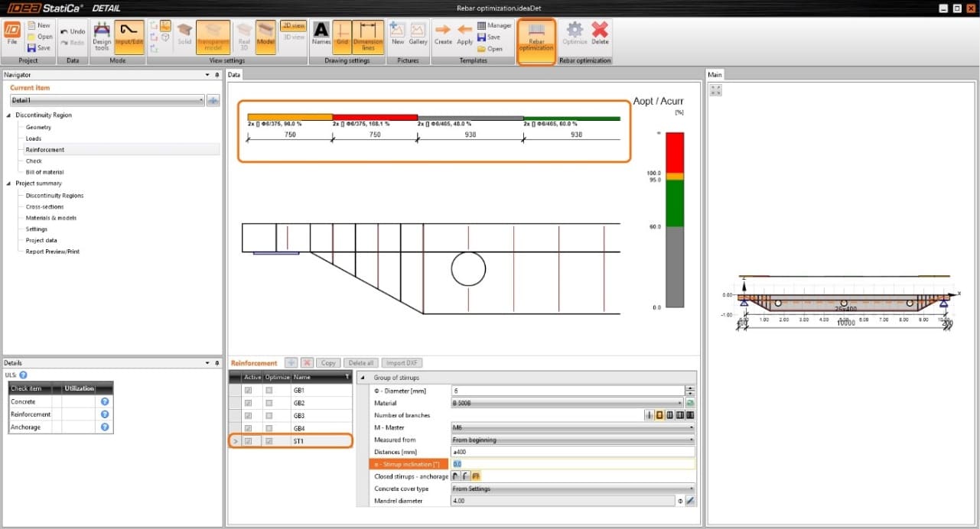Screen dimensions: 980x529
Task: Click Open in the Project group
Action: tap(40, 37)
